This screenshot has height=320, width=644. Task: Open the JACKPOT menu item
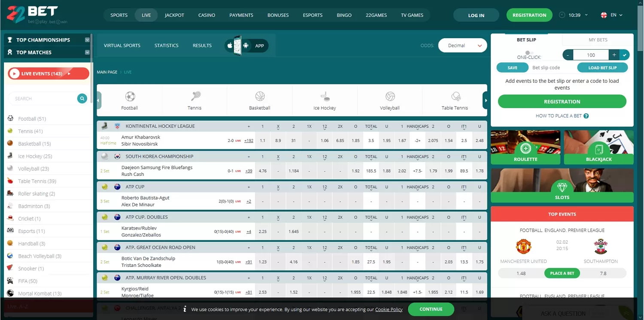click(174, 15)
